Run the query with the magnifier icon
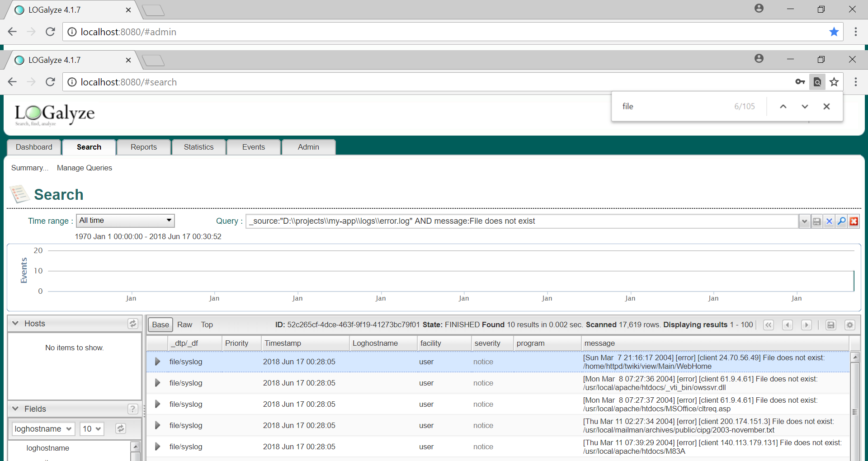The image size is (868, 461). pyautogui.click(x=841, y=221)
